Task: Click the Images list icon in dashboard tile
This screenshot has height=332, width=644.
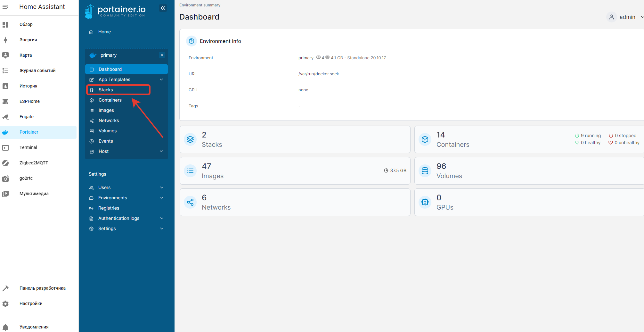Action: [x=190, y=171]
